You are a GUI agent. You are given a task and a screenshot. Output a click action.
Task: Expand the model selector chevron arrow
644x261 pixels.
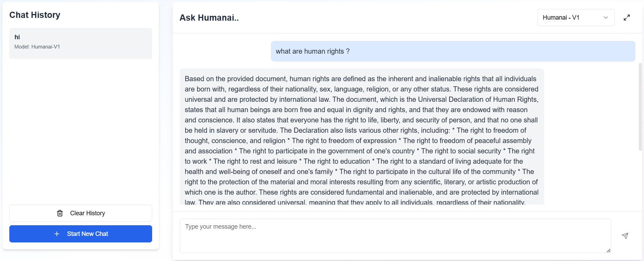pos(606,18)
